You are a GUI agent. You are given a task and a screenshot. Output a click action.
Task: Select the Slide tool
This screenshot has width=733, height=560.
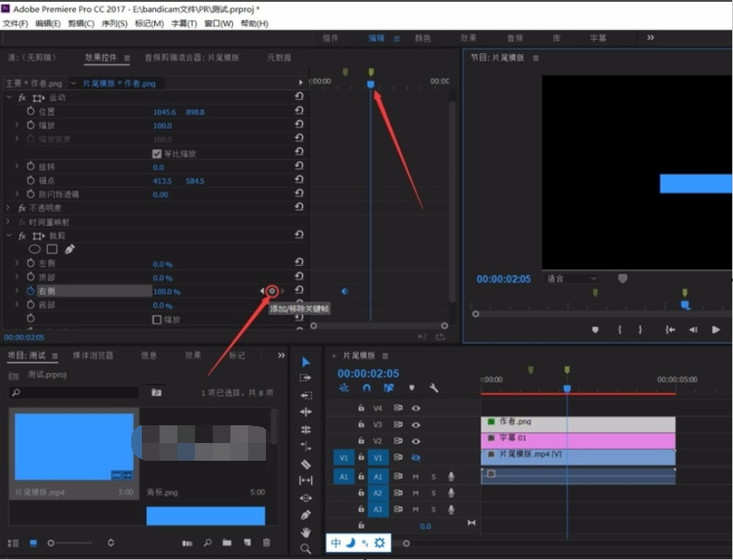pos(306,498)
